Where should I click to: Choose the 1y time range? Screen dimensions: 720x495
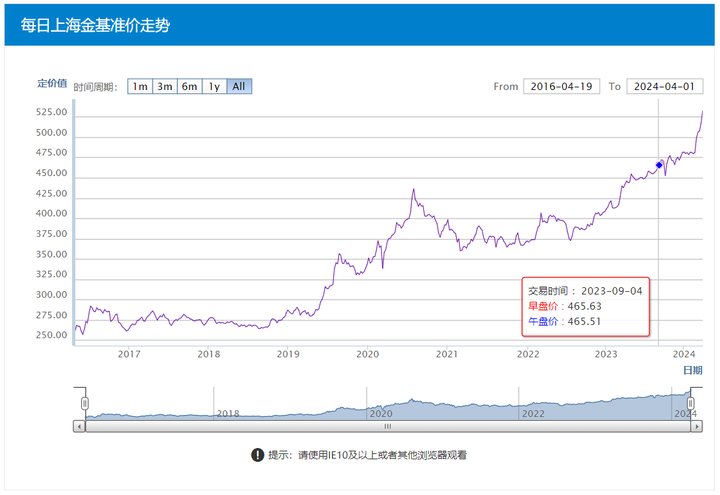pyautogui.click(x=214, y=86)
